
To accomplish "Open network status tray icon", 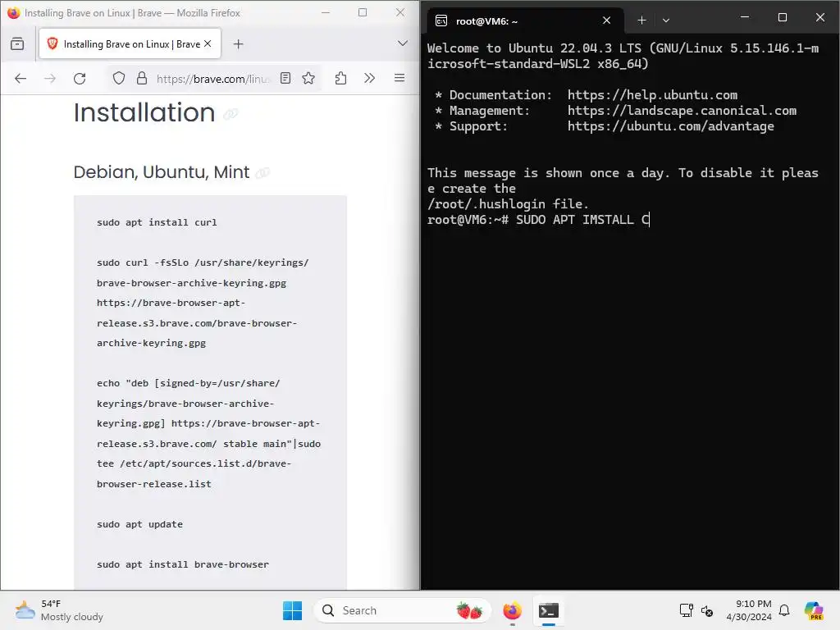I will point(686,610).
